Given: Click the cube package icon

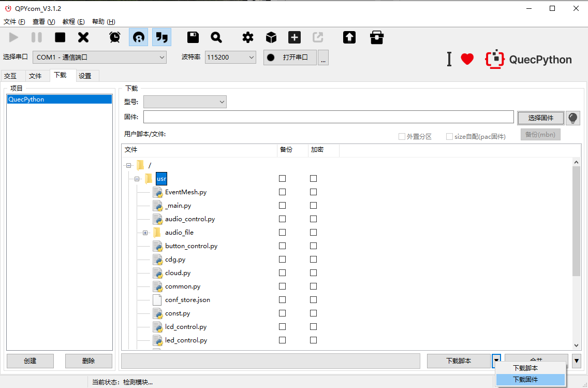Looking at the screenshot, I should tap(271, 37).
